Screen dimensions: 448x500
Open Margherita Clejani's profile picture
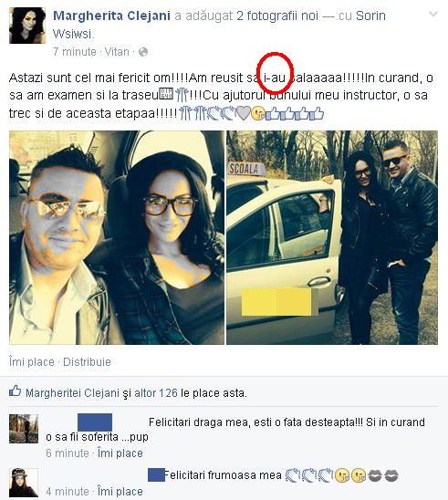[x=27, y=26]
